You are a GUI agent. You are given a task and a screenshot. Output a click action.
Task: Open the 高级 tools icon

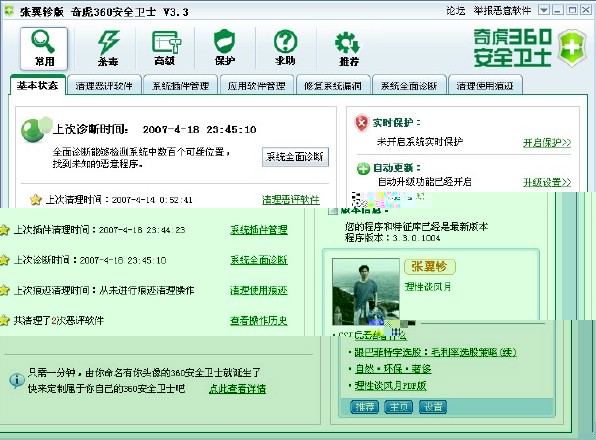pos(165,48)
